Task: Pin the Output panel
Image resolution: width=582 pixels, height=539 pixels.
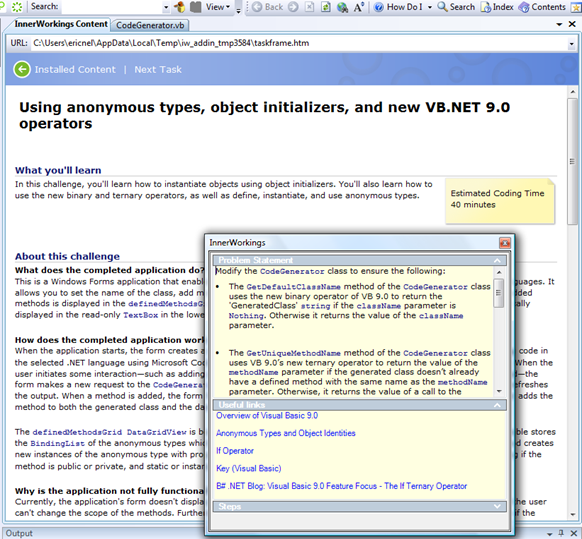Action: (x=561, y=533)
